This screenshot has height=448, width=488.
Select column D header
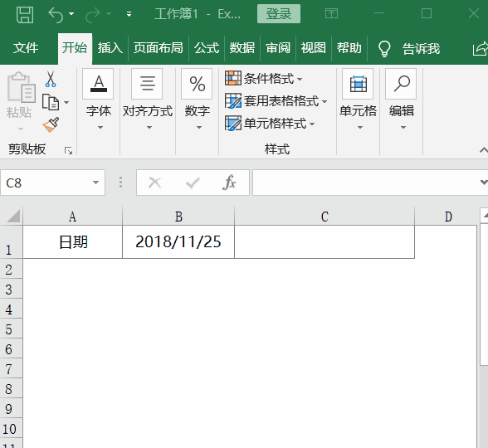tap(447, 217)
